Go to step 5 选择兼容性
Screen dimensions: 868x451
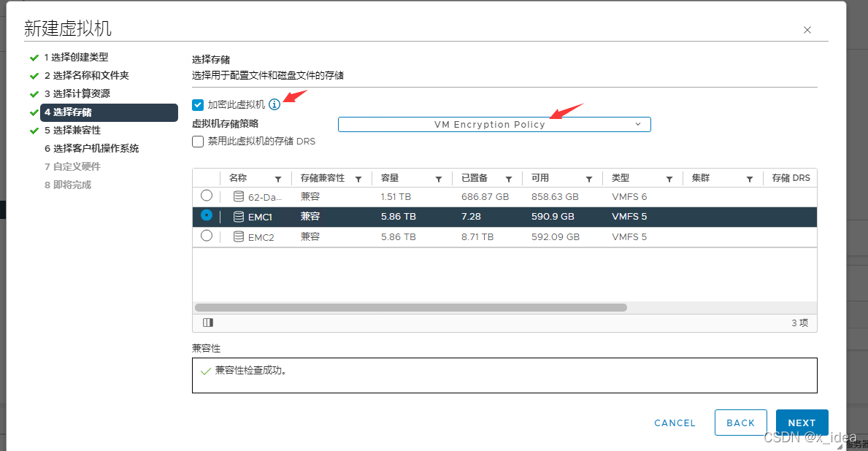[72, 130]
